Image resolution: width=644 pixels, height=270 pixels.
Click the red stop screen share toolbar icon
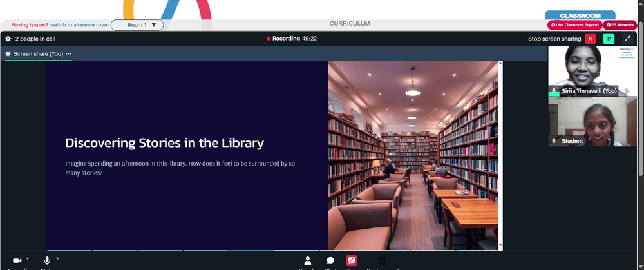point(352,260)
